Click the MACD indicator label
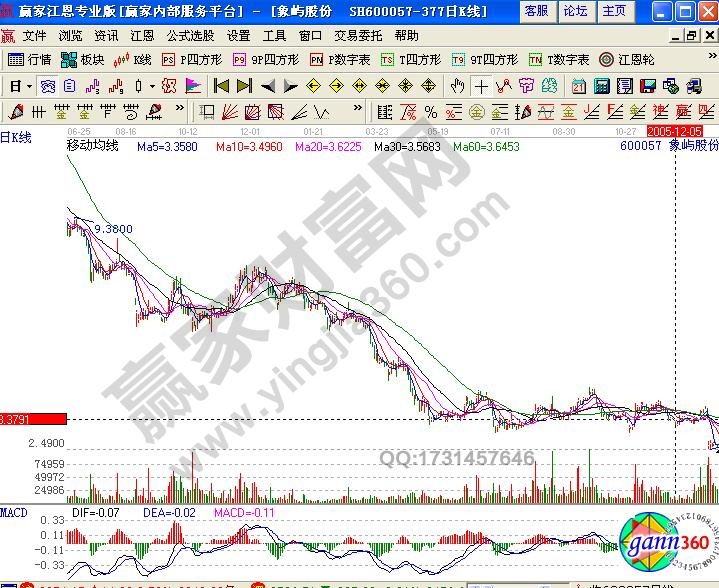This screenshot has width=719, height=588. click(x=14, y=512)
